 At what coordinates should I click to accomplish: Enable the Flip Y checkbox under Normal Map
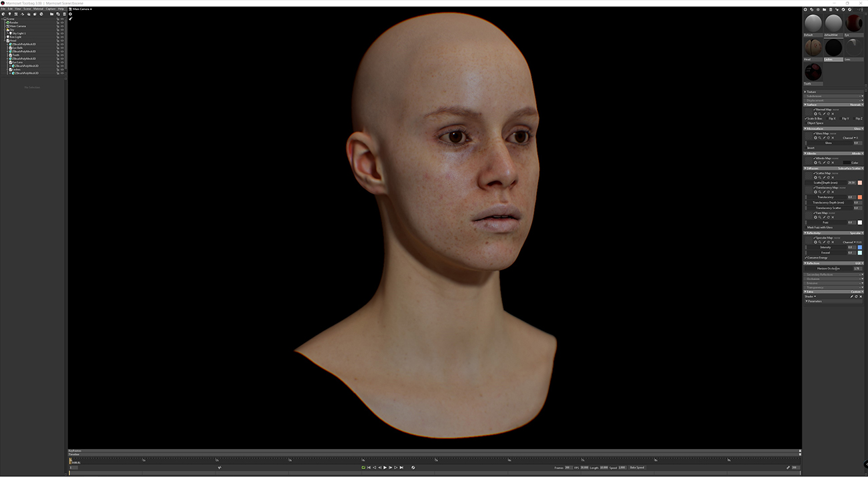coord(841,119)
